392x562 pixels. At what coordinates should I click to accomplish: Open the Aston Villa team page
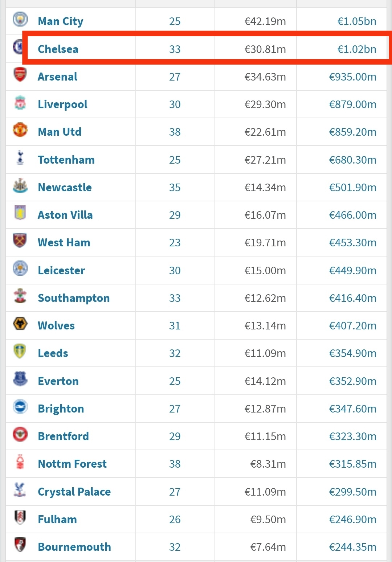[x=65, y=215]
